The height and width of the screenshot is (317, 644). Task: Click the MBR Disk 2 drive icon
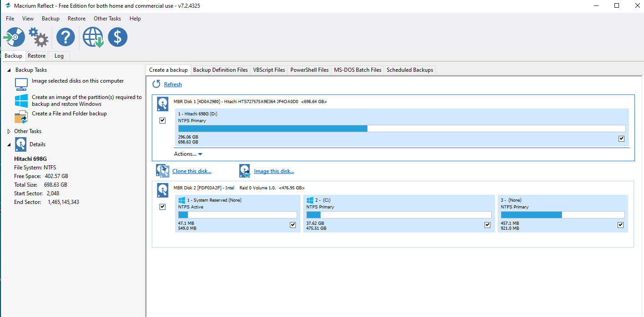coord(163,190)
